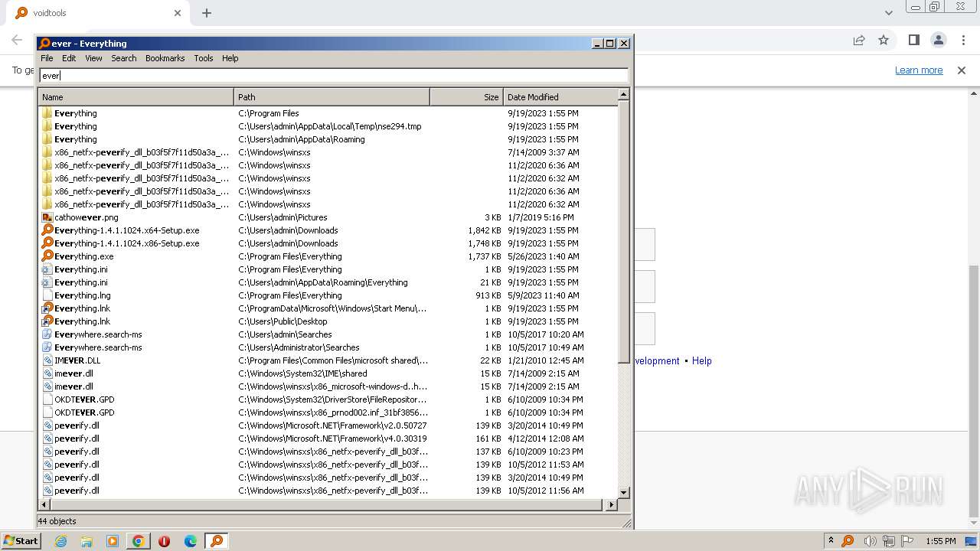The image size is (980, 551).
Task: Open the Chrome profile avatar
Action: pos(938,41)
